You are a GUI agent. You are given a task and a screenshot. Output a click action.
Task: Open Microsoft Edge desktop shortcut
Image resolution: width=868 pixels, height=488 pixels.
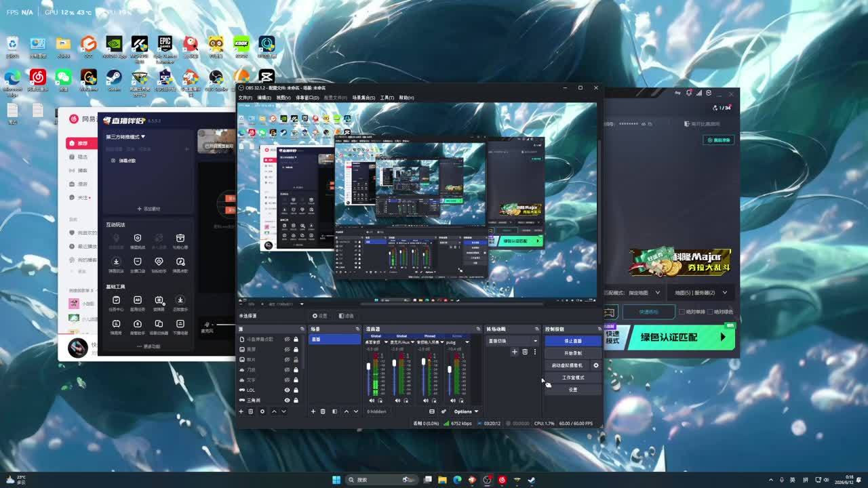pos(12,81)
